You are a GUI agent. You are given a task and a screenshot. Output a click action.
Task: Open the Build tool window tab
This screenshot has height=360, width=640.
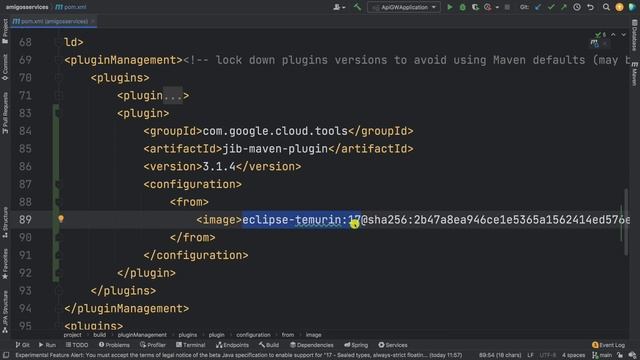pyautogui.click(x=269, y=345)
